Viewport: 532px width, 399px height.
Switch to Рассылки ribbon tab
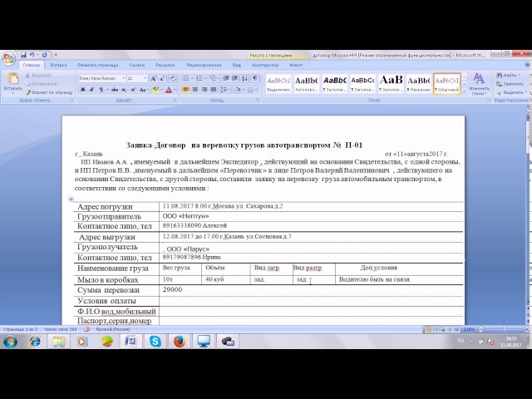point(165,65)
